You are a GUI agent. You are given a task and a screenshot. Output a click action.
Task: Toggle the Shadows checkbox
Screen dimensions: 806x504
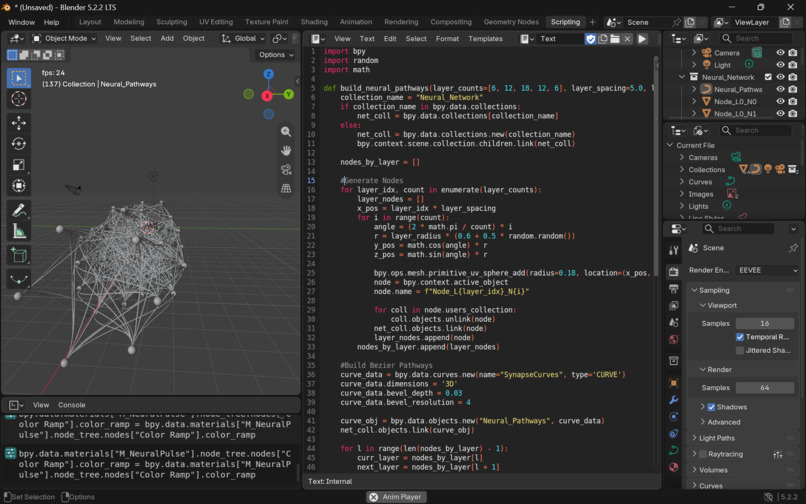[711, 407]
